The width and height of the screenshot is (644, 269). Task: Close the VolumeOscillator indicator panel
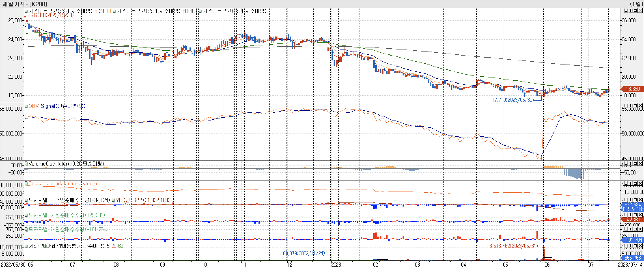pos(640,164)
